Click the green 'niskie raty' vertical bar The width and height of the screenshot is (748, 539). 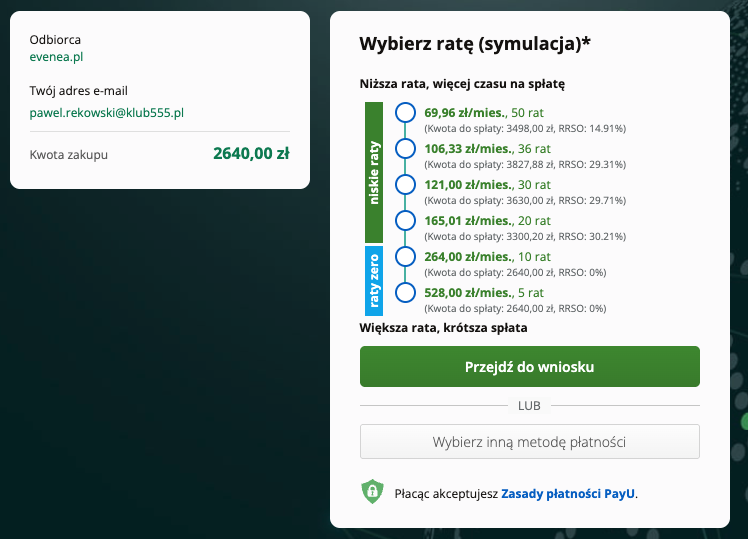374,170
